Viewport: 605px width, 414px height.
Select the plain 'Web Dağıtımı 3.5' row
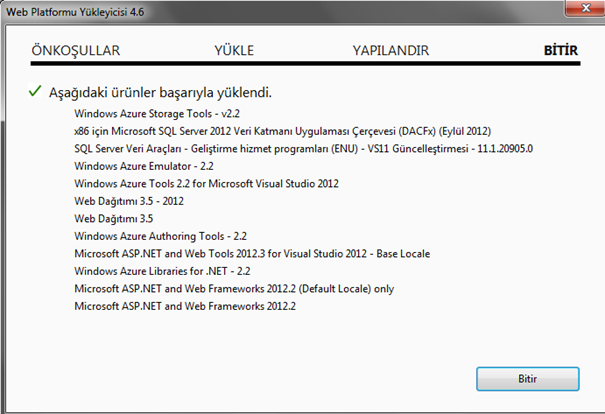coord(114,219)
